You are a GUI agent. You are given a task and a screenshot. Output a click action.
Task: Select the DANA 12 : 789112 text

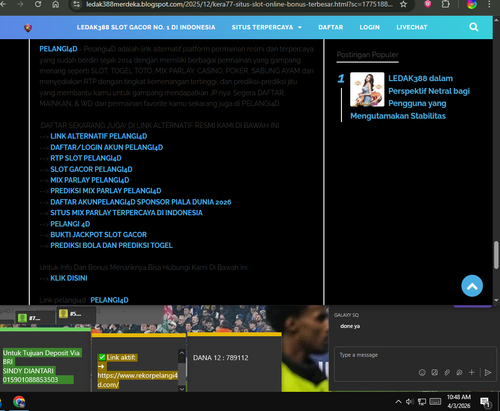point(221,358)
